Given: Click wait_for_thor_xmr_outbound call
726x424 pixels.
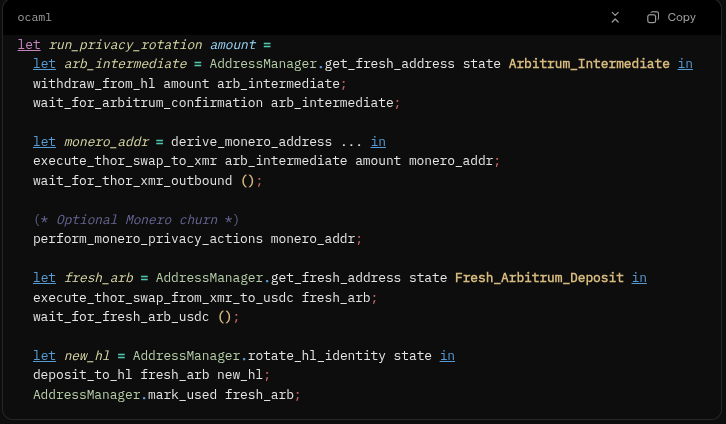Looking at the screenshot, I should tap(132, 181).
